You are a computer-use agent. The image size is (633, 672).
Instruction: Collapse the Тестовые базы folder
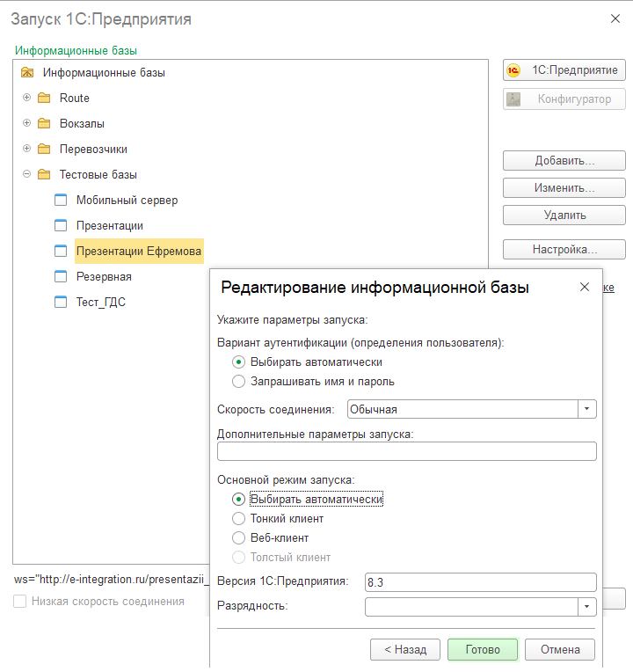[27, 174]
